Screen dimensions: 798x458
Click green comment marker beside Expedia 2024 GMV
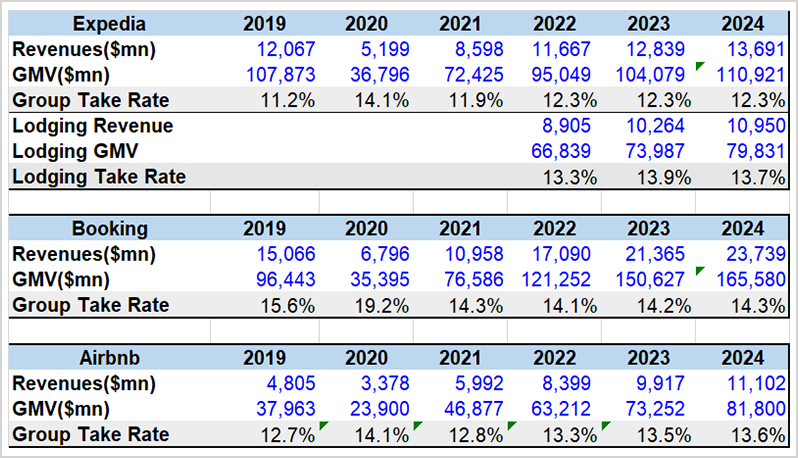coord(699,66)
